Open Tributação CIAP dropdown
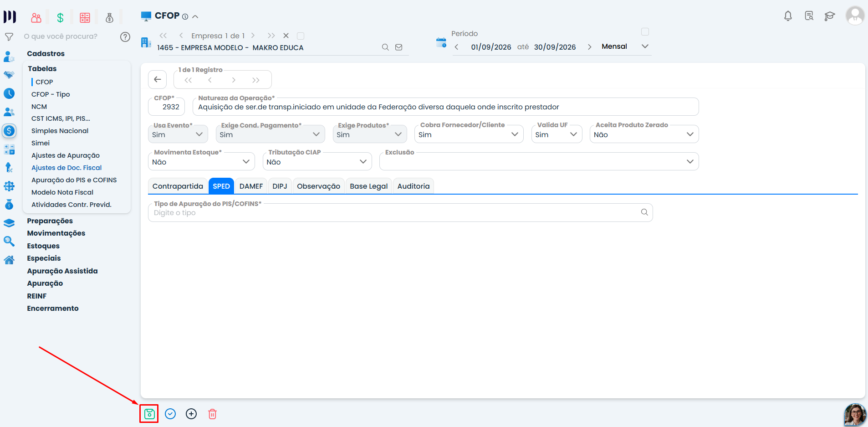Image resolution: width=868 pixels, height=427 pixels. 317,161
